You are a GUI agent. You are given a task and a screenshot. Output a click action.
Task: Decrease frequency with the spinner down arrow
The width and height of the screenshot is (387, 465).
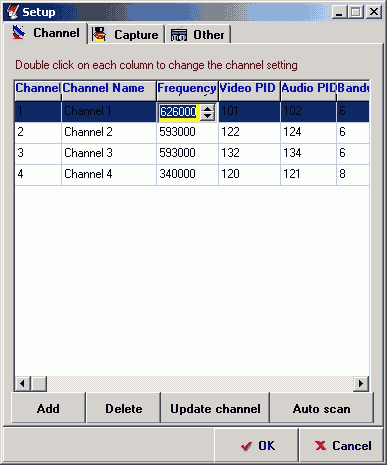[207, 116]
